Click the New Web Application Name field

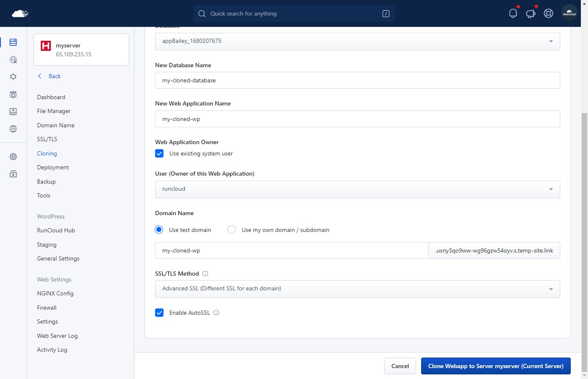(357, 119)
